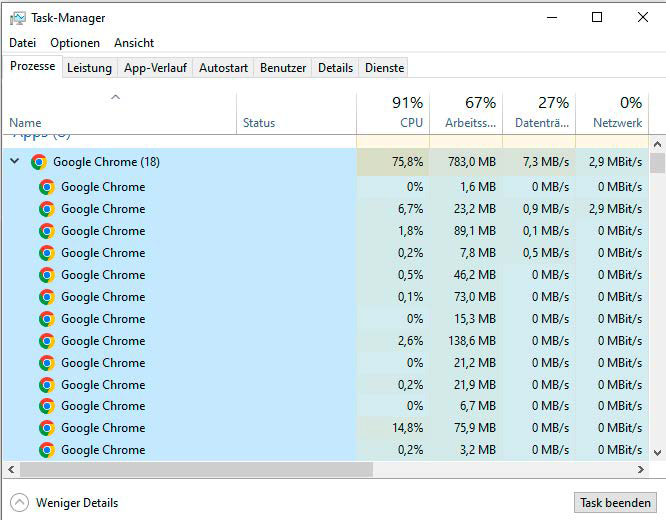Click the Chrome icon of the 23,2 MB process

47,209
